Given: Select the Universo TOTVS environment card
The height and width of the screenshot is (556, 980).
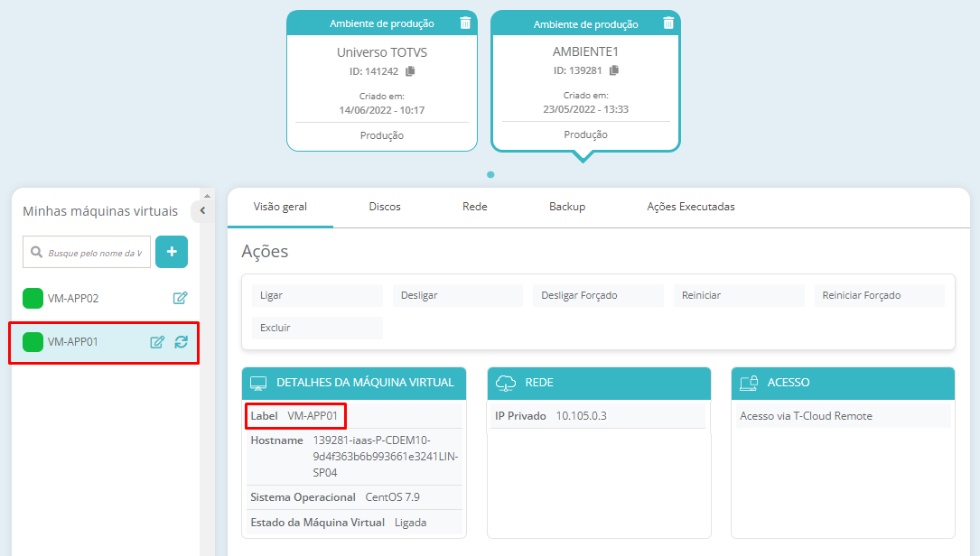Looking at the screenshot, I should 382,81.
